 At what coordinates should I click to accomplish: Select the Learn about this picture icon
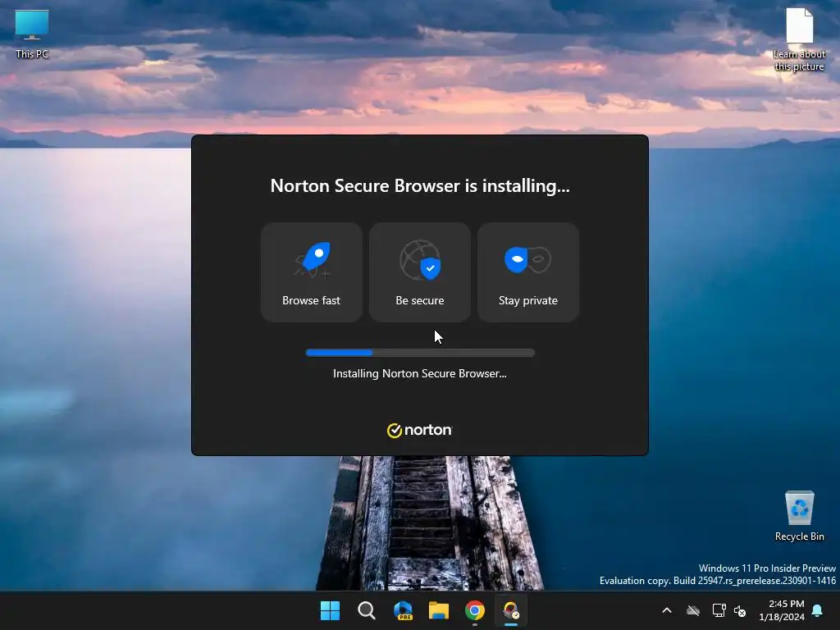click(x=799, y=39)
